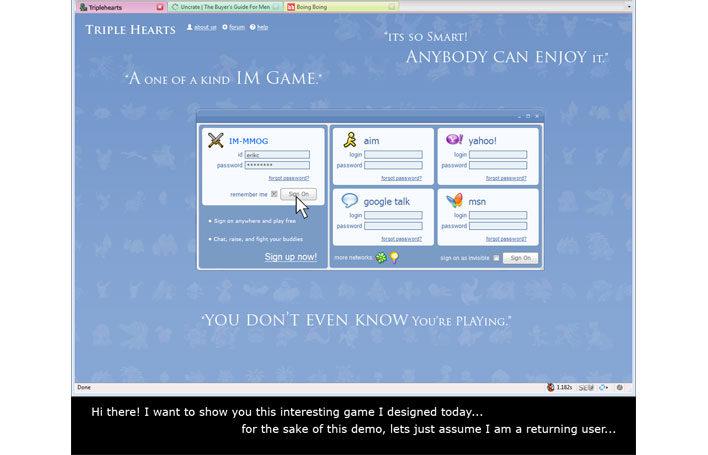Screen dimensions: 708x455
Task: Click the Yahoo! messenger logo icon
Action: [454, 140]
